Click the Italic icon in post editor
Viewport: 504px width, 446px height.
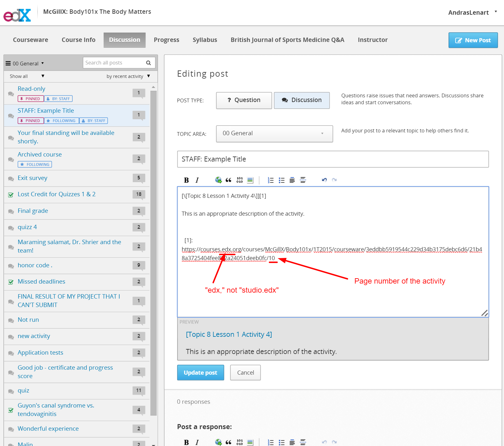[197, 180]
